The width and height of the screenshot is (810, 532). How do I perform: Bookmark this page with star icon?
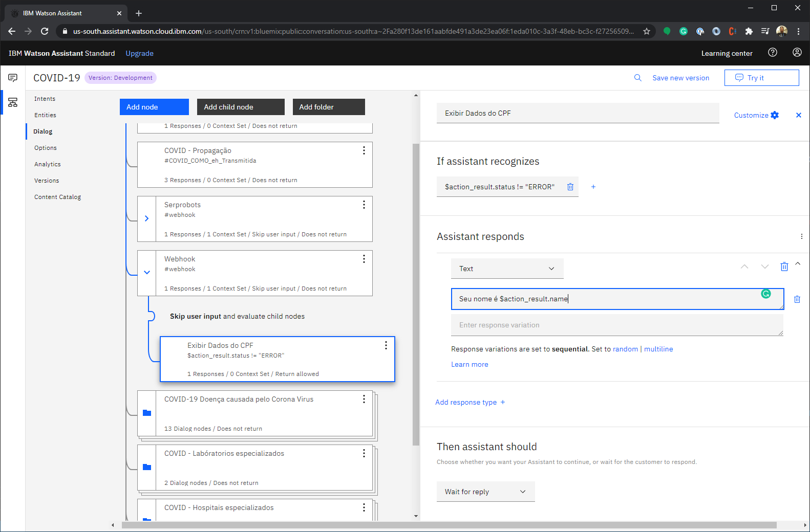tap(647, 31)
